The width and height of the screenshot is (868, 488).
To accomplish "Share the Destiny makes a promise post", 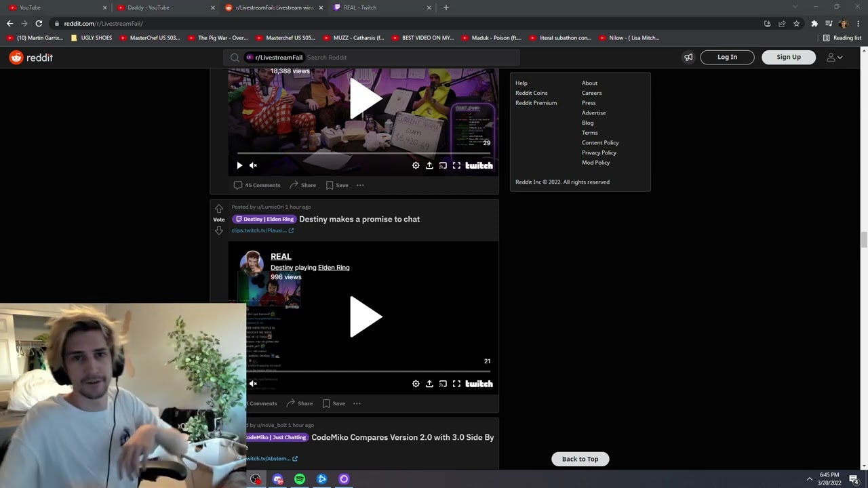I will click(x=299, y=403).
